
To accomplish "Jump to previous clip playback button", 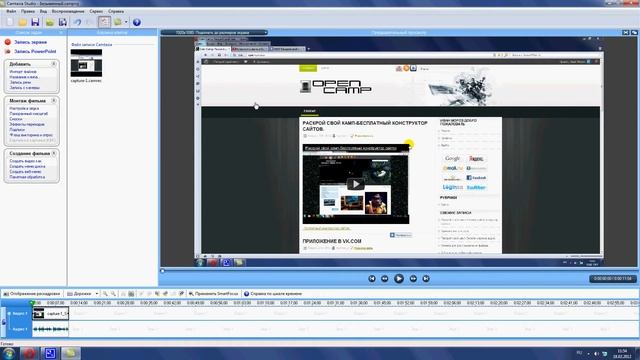I will tap(372, 279).
